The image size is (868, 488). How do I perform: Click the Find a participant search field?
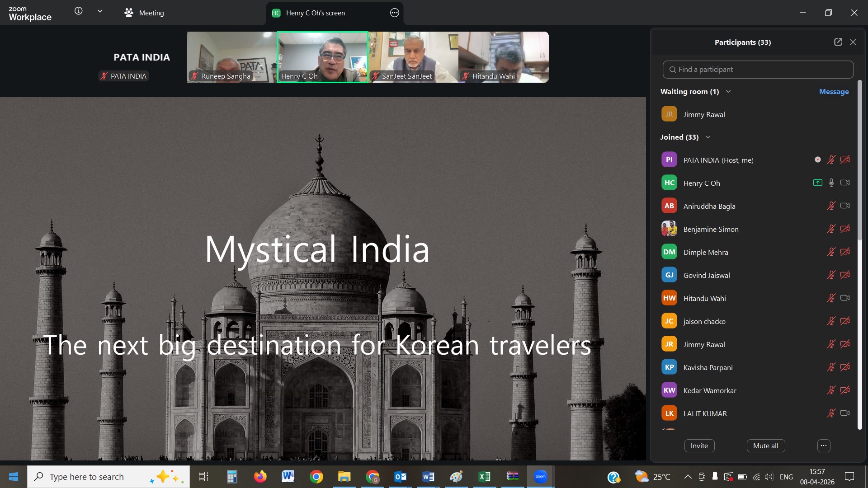coord(758,69)
